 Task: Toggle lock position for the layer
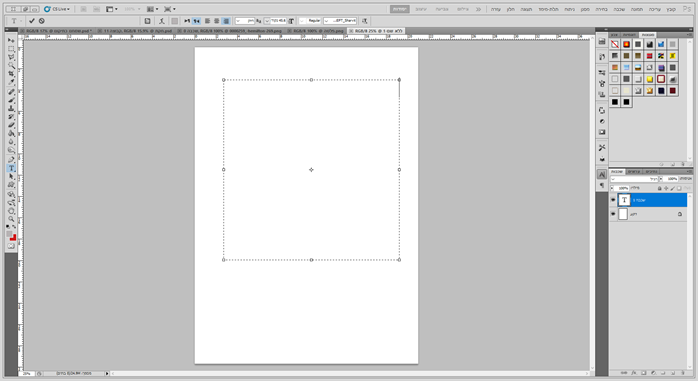(x=666, y=188)
